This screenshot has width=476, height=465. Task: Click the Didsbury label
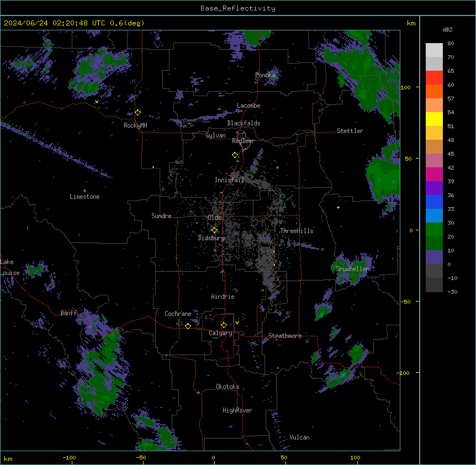pos(211,238)
